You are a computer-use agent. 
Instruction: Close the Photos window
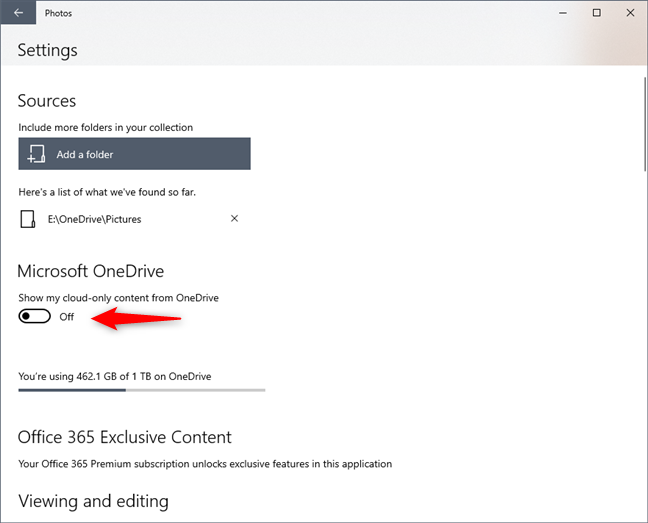(x=630, y=13)
